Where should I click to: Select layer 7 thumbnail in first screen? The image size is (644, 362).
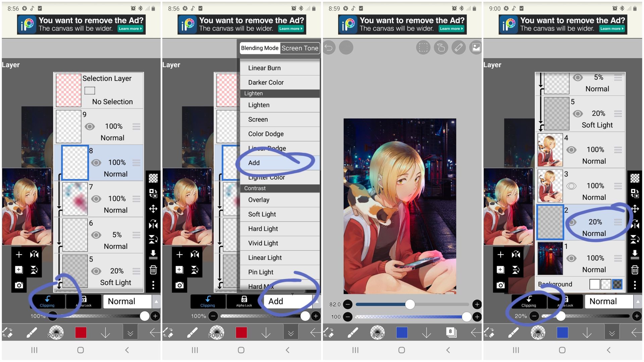[x=75, y=199]
